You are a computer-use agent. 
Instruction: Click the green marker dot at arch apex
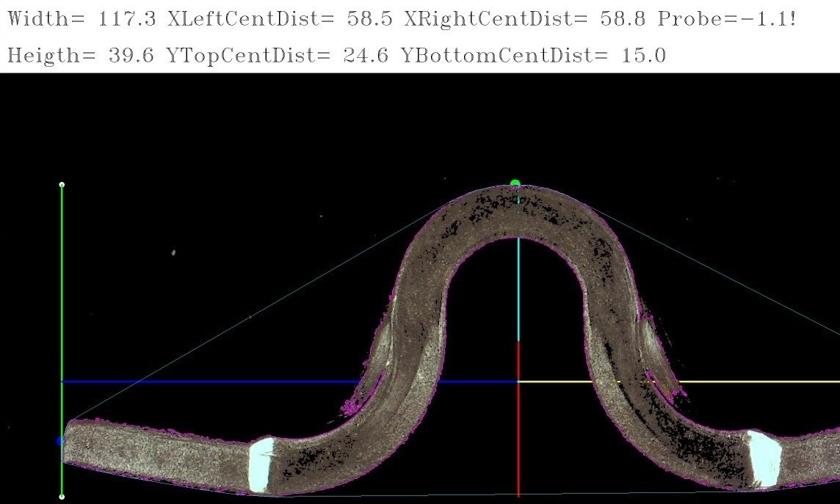(x=515, y=183)
